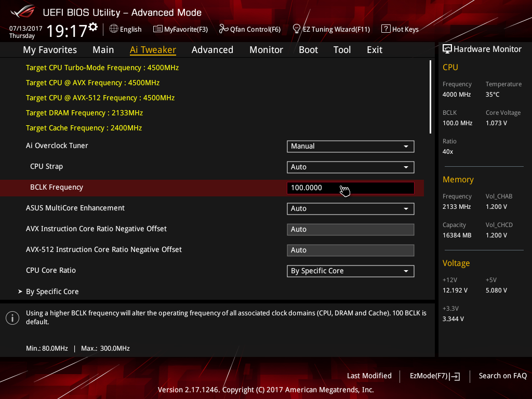Click the info icon beside help text
The height and width of the screenshot is (399, 532).
click(12, 318)
